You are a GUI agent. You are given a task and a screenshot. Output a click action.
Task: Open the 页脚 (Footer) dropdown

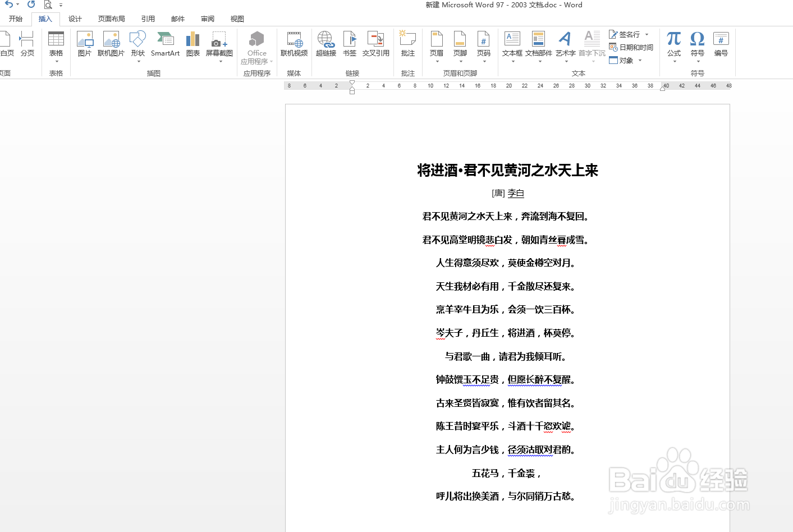(x=460, y=46)
